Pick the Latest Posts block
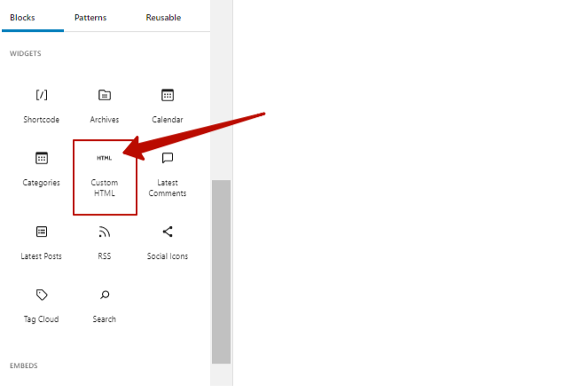This screenshot has width=572, height=392. 41,242
